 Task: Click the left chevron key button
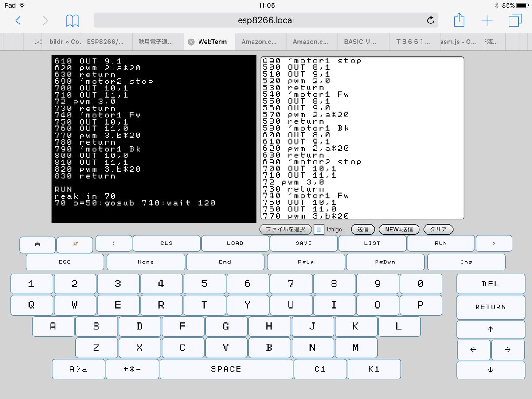(114, 243)
